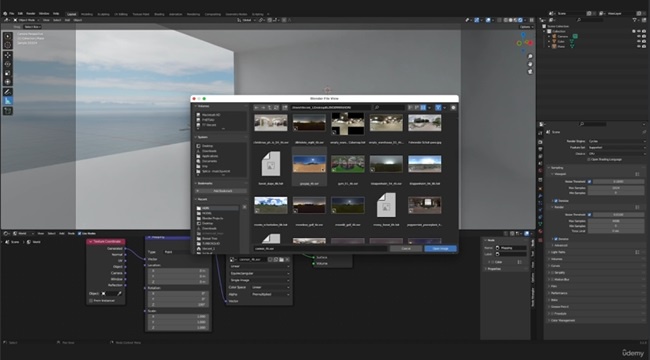This screenshot has width=650, height=360.
Task: Adjust Render Time Limit field
Action: tap(616, 231)
